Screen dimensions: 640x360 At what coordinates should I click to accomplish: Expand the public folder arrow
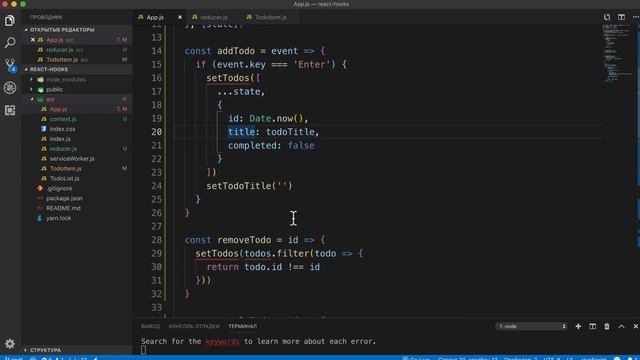[32, 89]
